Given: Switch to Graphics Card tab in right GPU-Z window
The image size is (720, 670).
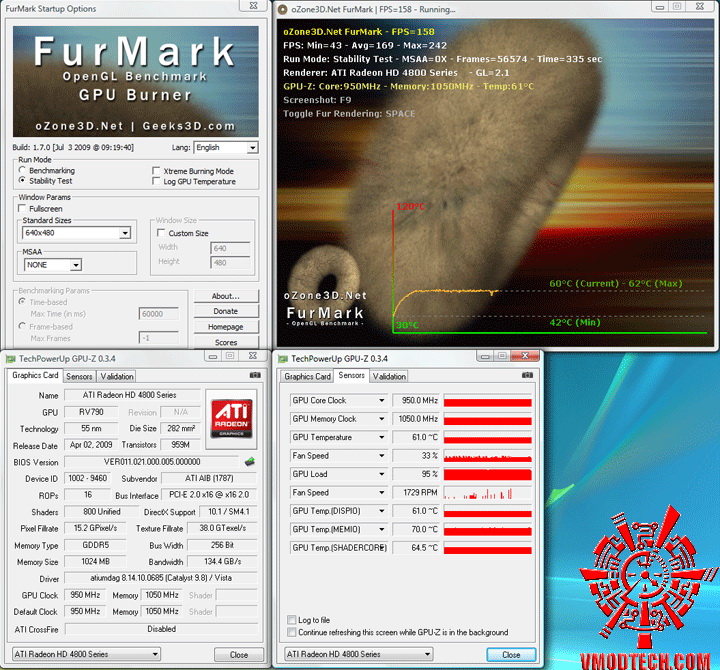Looking at the screenshot, I should pyautogui.click(x=307, y=377).
